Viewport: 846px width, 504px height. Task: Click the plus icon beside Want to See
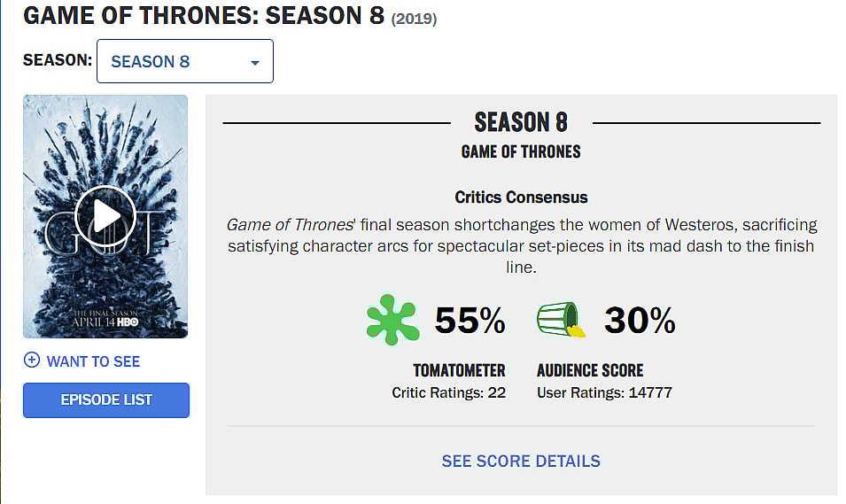32,361
